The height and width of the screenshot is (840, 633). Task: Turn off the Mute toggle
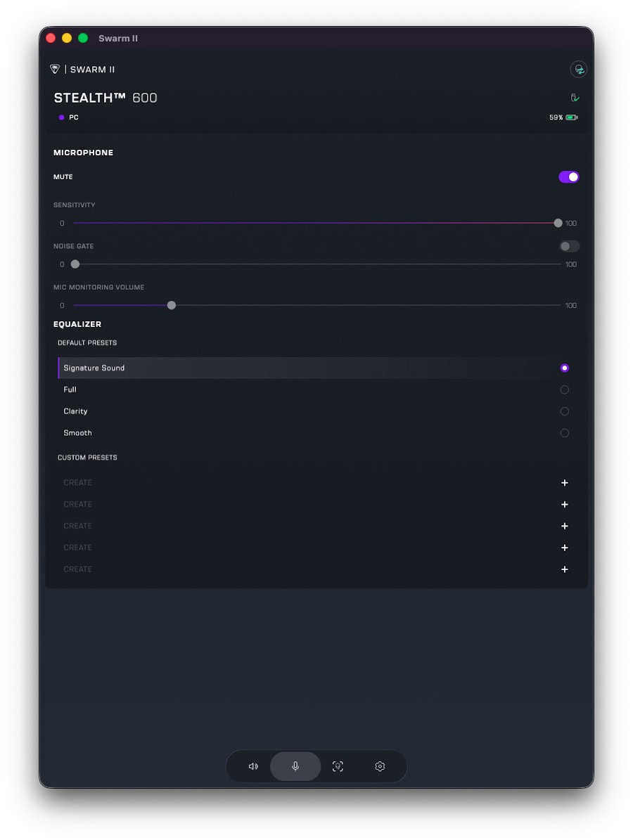tap(569, 176)
